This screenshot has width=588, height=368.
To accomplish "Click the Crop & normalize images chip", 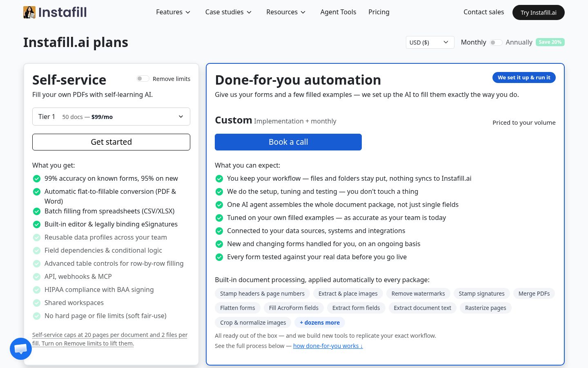I will tap(253, 323).
